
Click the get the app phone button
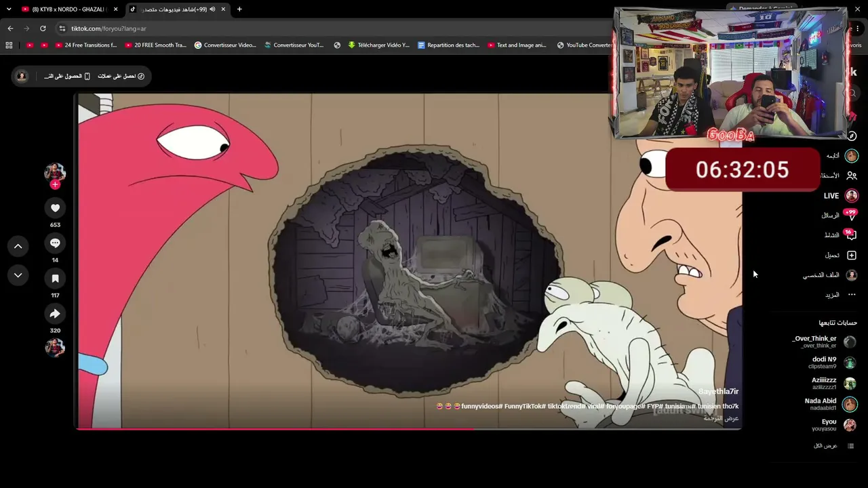point(67,76)
